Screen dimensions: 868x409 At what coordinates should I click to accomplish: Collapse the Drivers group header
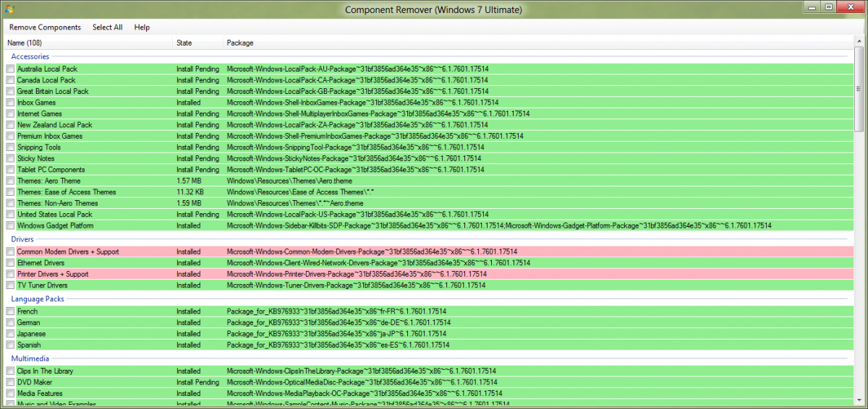(x=22, y=239)
